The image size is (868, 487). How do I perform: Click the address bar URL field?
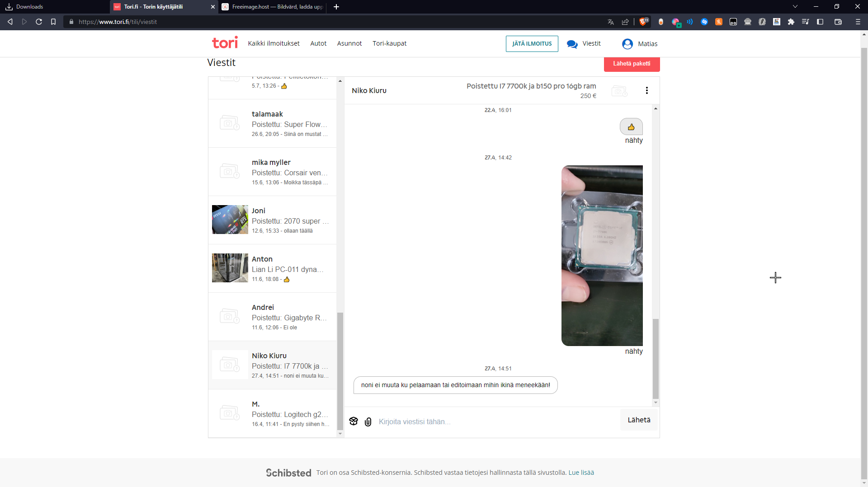point(335,22)
